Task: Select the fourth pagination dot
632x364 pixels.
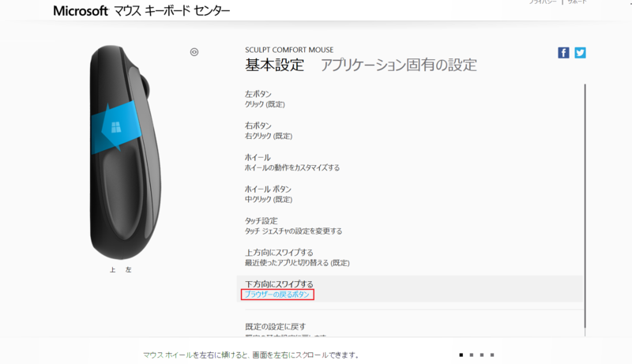Action: pos(491,355)
